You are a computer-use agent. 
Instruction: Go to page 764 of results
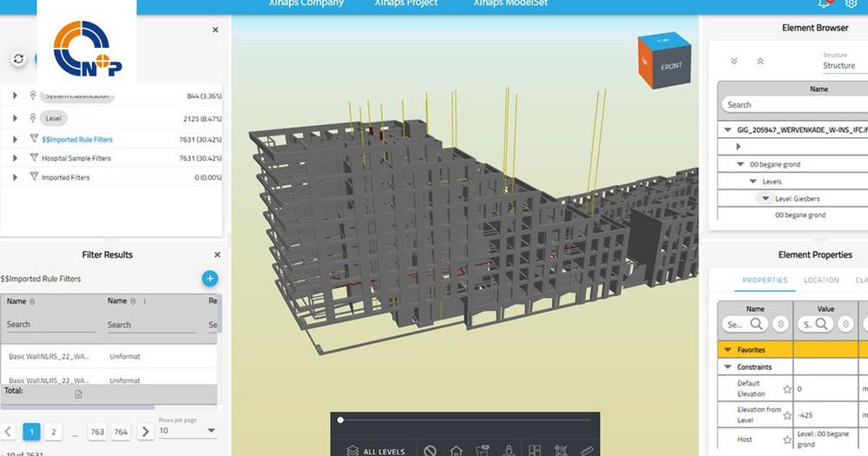(121, 432)
